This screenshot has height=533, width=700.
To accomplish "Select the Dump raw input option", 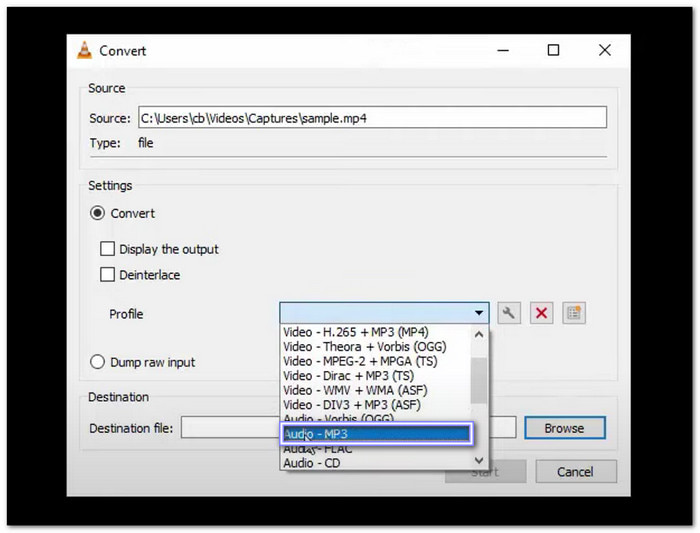I will (x=98, y=362).
